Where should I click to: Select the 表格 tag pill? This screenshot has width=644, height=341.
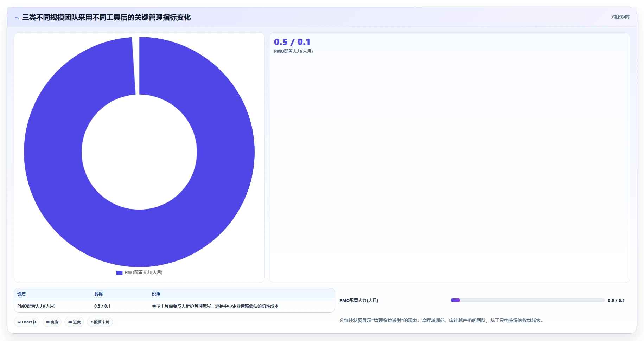coord(52,322)
